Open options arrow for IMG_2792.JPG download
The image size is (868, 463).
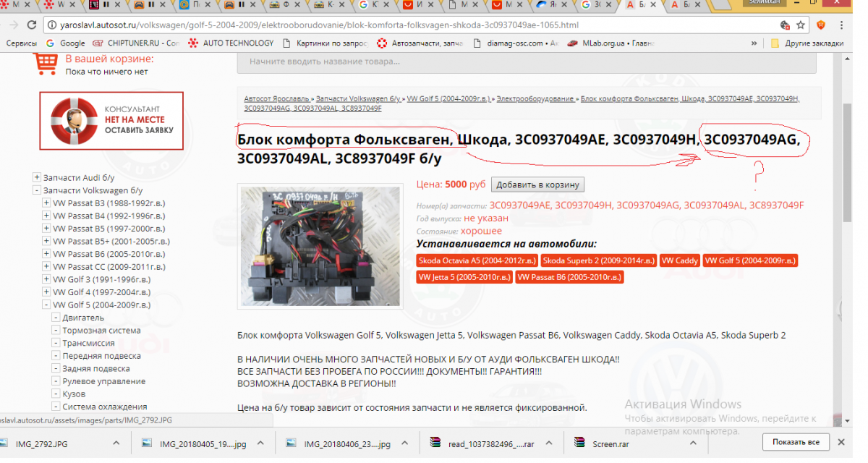click(117, 443)
